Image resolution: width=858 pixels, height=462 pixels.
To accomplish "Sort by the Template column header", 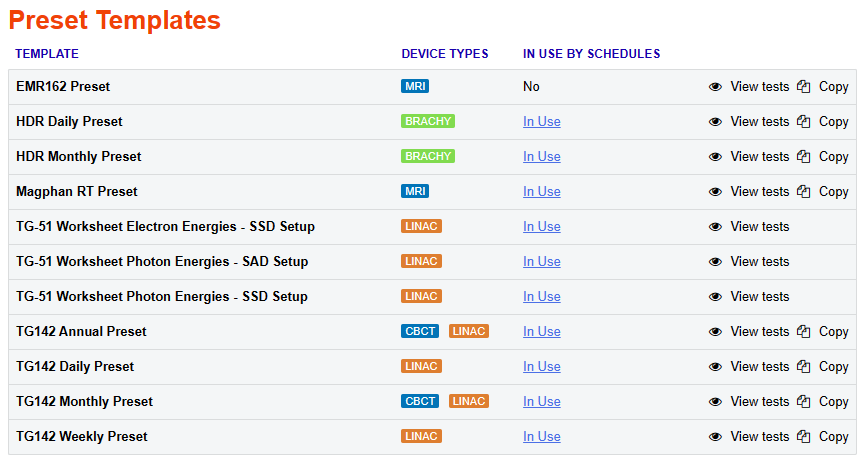I will point(47,54).
